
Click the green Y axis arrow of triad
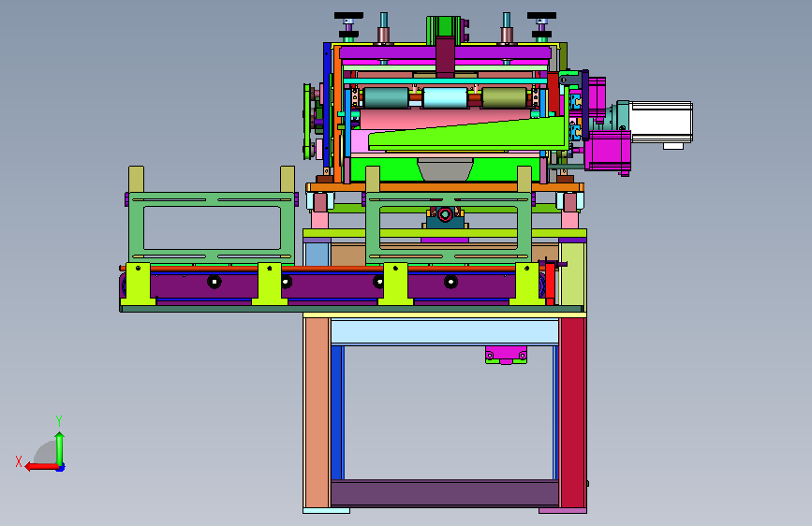(60, 448)
